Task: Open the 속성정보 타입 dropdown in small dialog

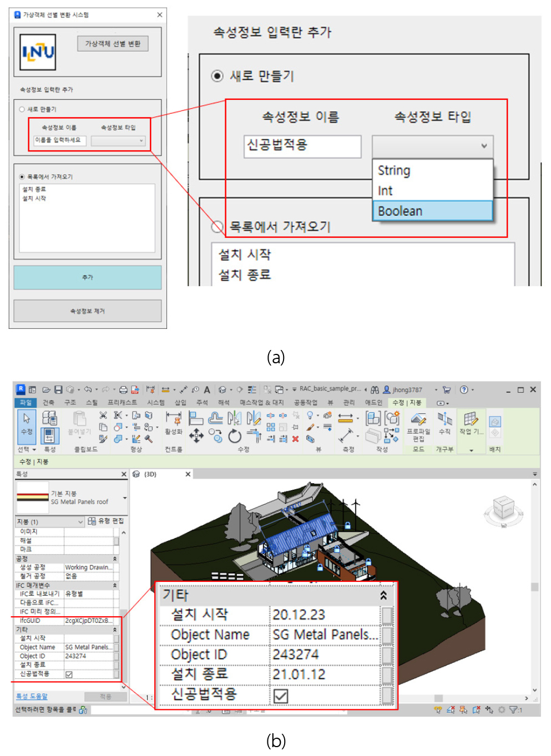Action: pyautogui.click(x=118, y=141)
